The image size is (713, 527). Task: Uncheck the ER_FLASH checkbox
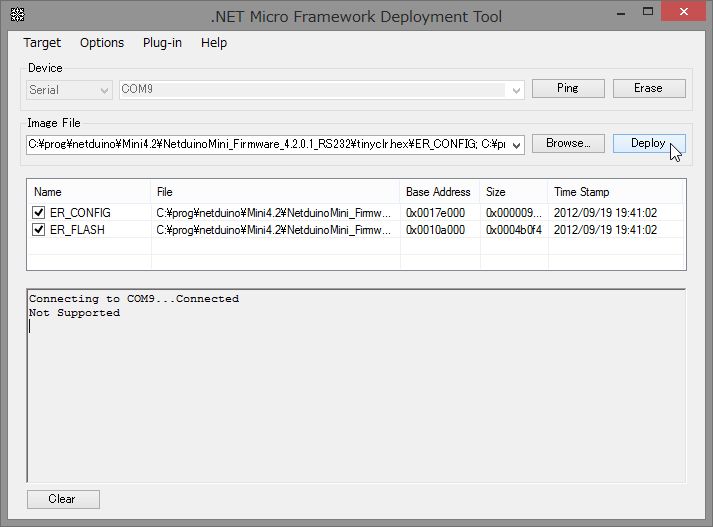point(39,230)
